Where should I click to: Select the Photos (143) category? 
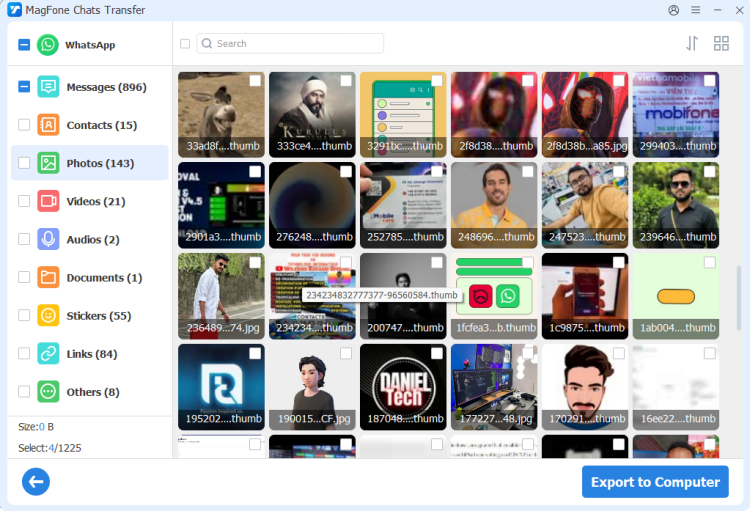pos(99,163)
